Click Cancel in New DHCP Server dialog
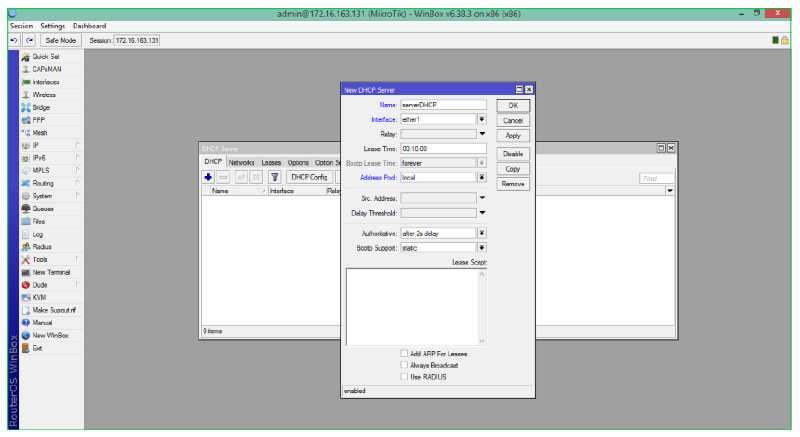Image resolution: width=800 pixels, height=437 pixels. point(513,121)
